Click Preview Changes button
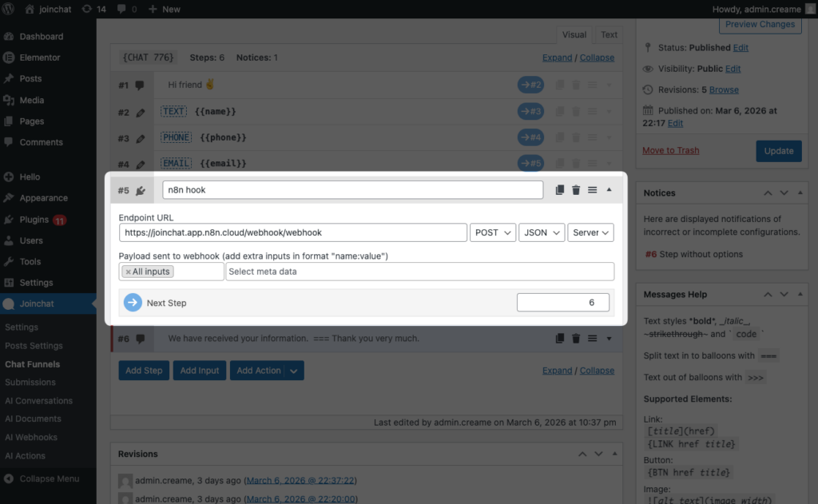This screenshot has width=818, height=504. [x=760, y=24]
